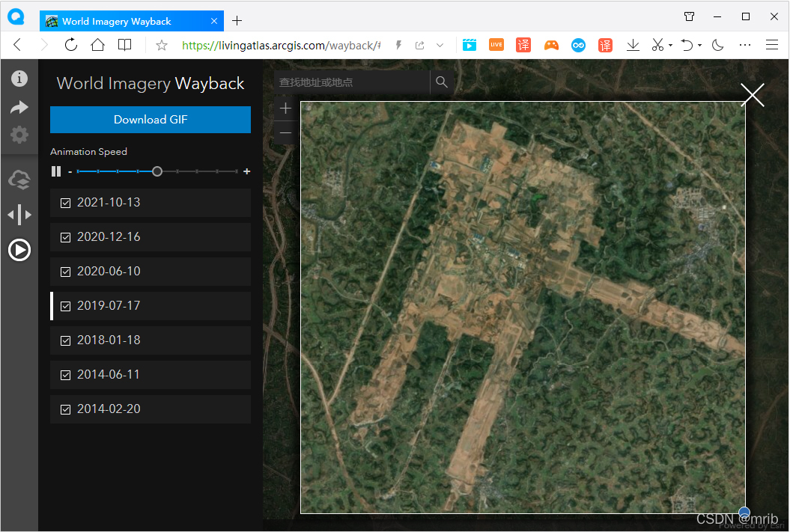Go back with browser back arrow
Viewport: 790px width, 532px height.
[18, 45]
